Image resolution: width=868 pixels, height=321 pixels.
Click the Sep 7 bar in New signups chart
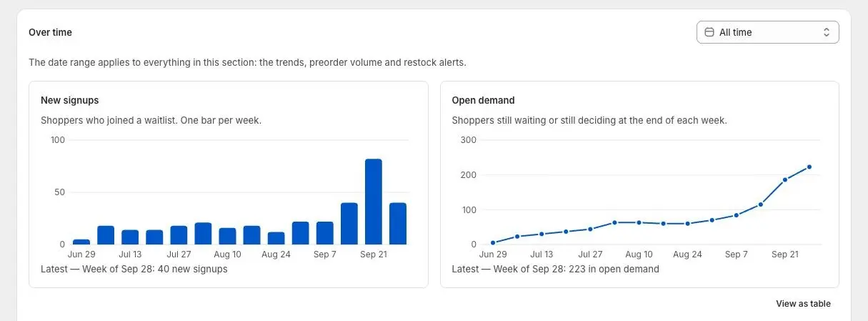(x=325, y=233)
